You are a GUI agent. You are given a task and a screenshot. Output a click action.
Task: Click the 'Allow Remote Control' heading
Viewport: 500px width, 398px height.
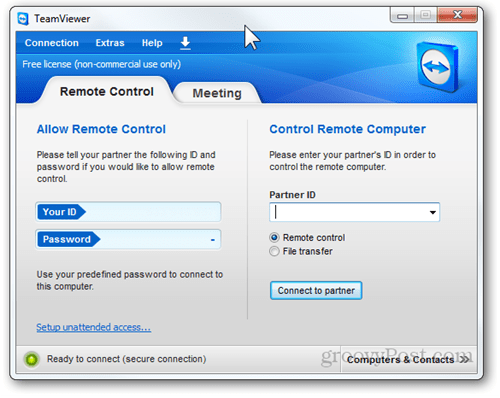[x=101, y=129]
